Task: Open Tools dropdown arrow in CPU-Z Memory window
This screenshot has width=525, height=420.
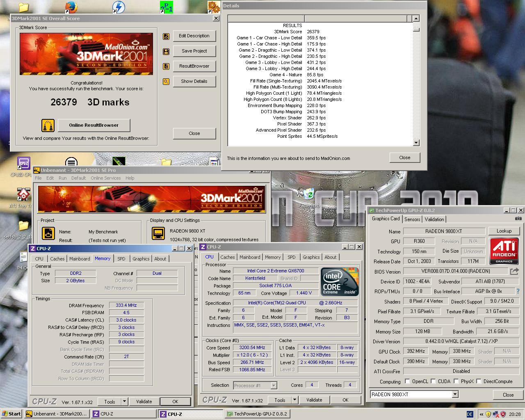Action: click(124, 402)
